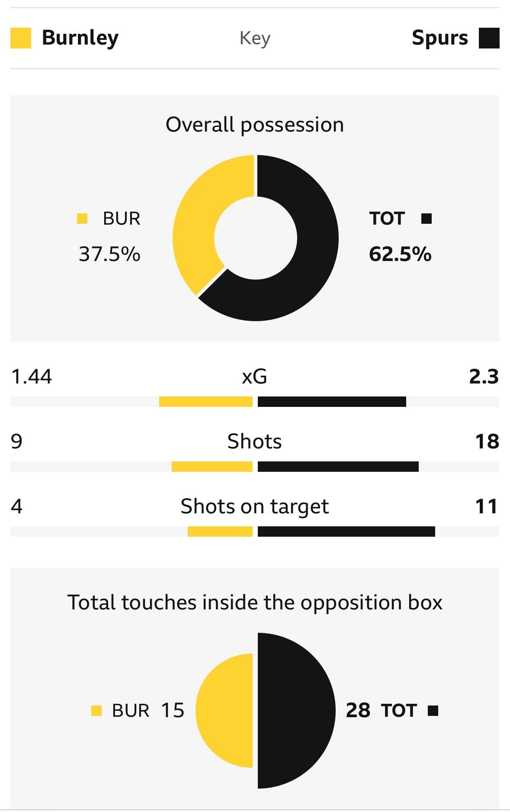The height and width of the screenshot is (812, 510).
Task: Click the yellow Burnley shots on target bar
Action: click(x=220, y=532)
